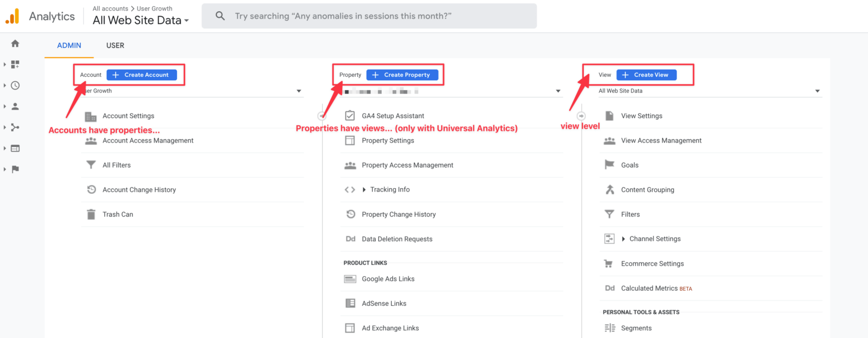Click inside the Analytics search bar
Viewport: 868px width, 338px height.
tap(367, 16)
